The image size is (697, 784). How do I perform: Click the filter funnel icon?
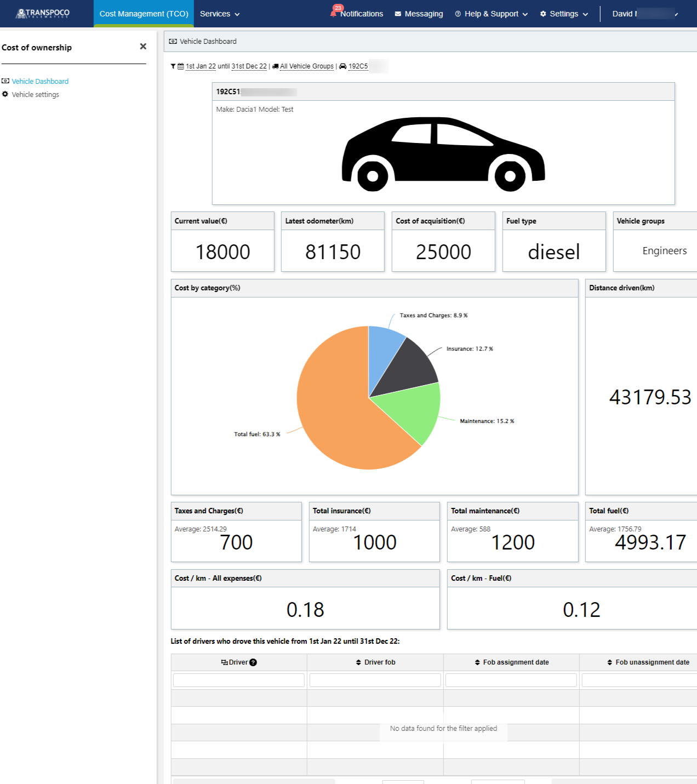coord(173,66)
